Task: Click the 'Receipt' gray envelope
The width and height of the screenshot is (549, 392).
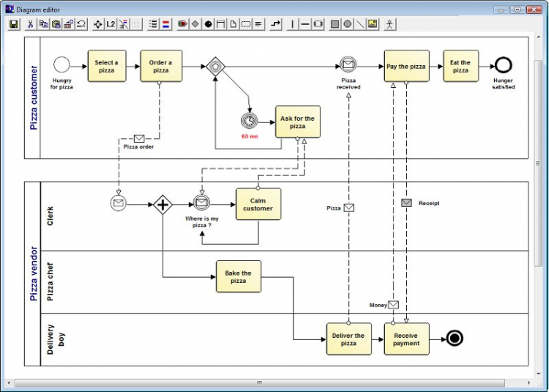Action: click(406, 203)
